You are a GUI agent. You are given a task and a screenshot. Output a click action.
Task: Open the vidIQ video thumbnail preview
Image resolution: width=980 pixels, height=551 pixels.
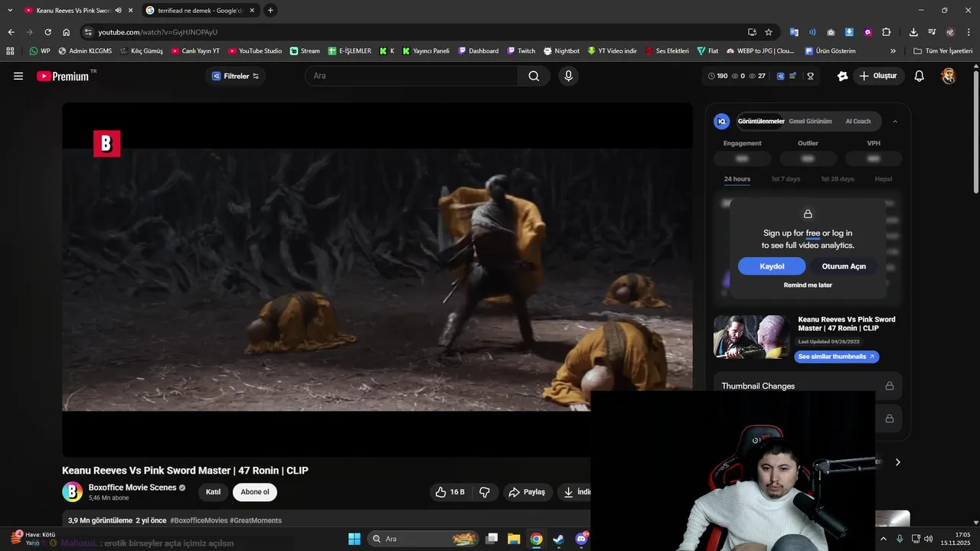pyautogui.click(x=751, y=337)
